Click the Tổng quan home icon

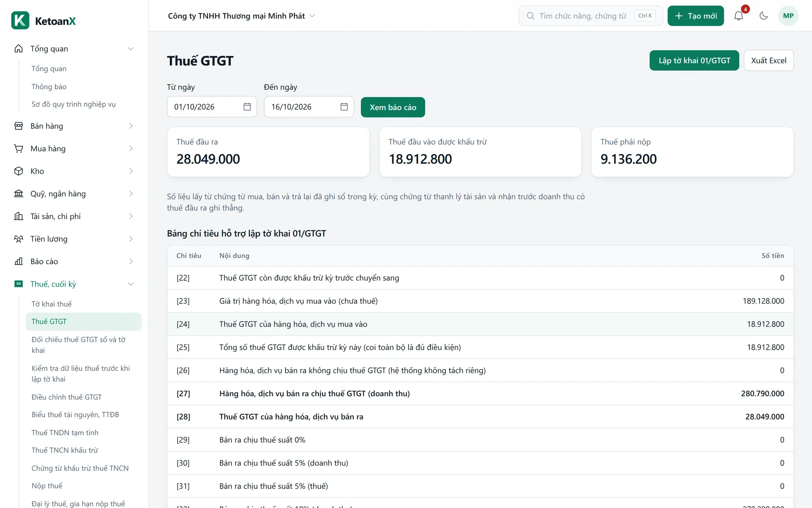[x=19, y=49]
